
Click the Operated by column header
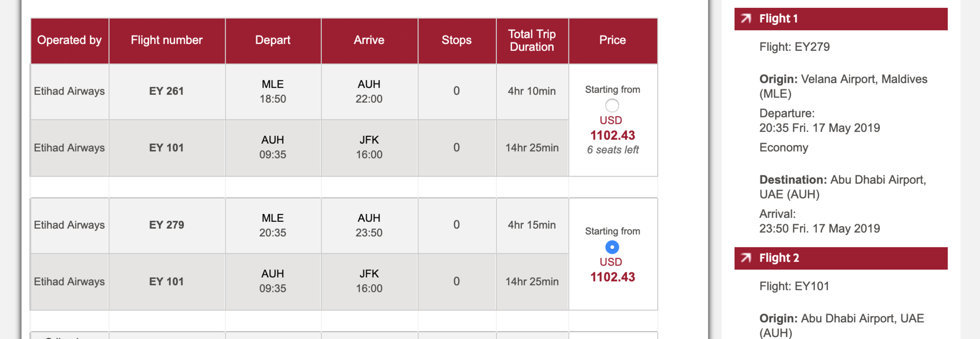coord(70,41)
